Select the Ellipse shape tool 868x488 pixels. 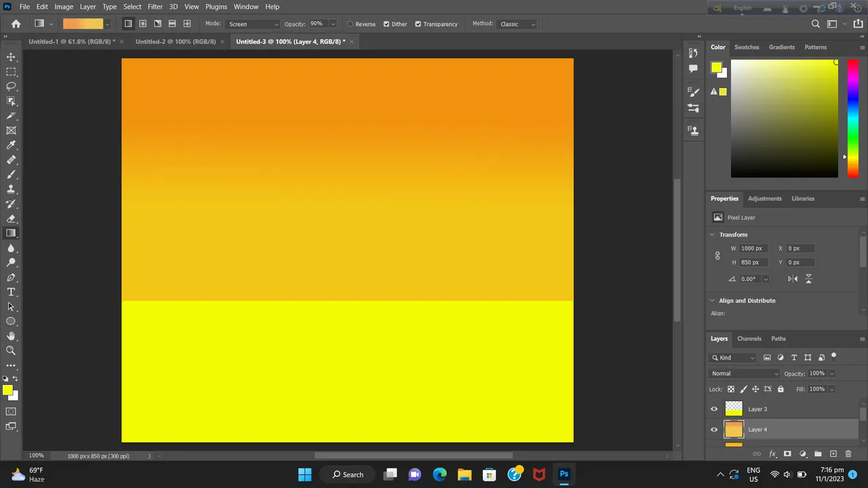point(11,321)
